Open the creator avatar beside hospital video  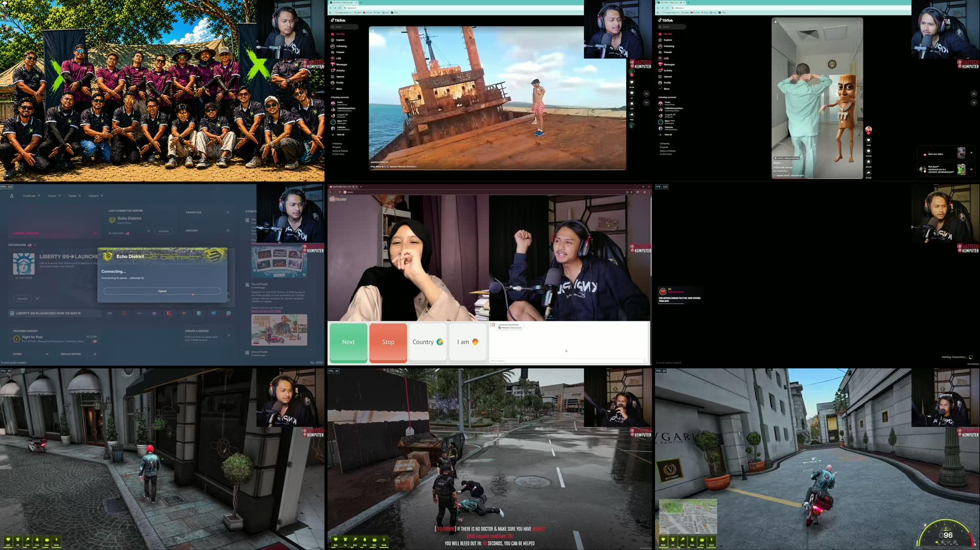point(868,129)
